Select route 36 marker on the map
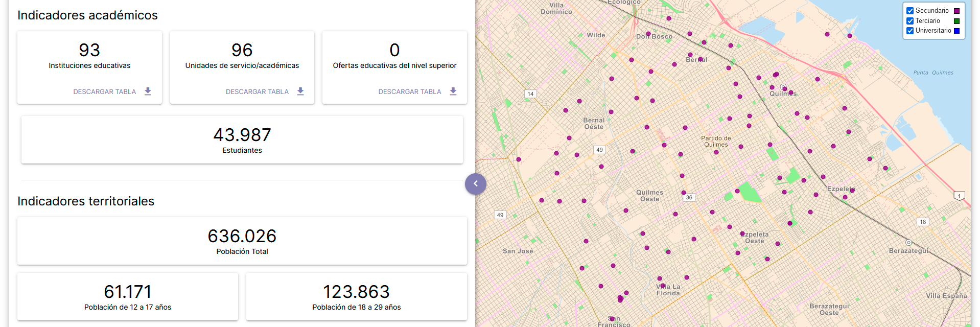This screenshot has height=327, width=980. [x=689, y=198]
